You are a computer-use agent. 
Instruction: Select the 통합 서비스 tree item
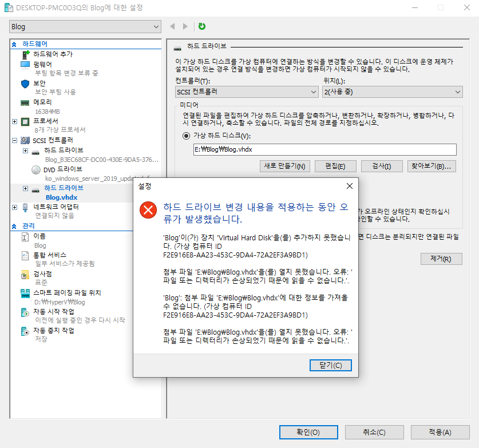(x=50, y=255)
